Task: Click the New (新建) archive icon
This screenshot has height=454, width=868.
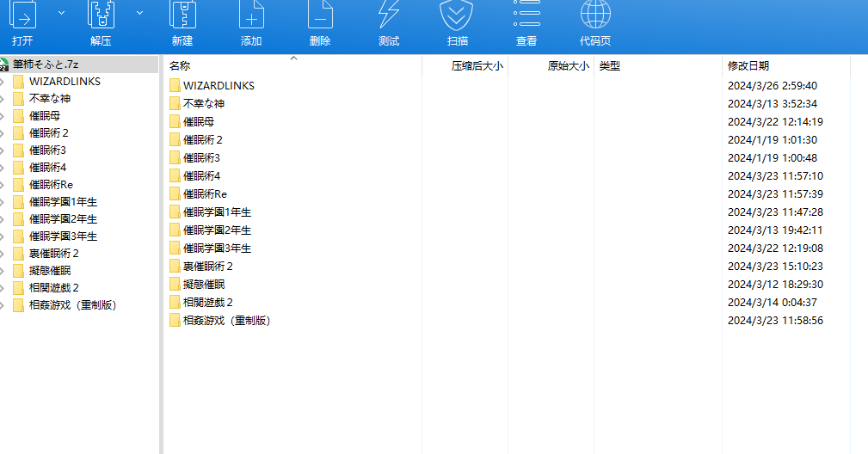Action: [182, 15]
